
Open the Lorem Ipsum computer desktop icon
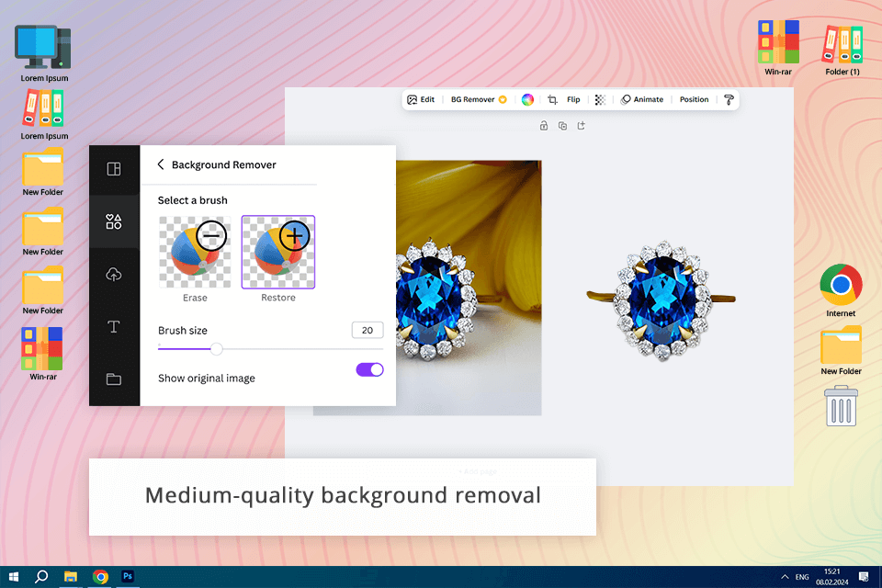pyautogui.click(x=43, y=54)
